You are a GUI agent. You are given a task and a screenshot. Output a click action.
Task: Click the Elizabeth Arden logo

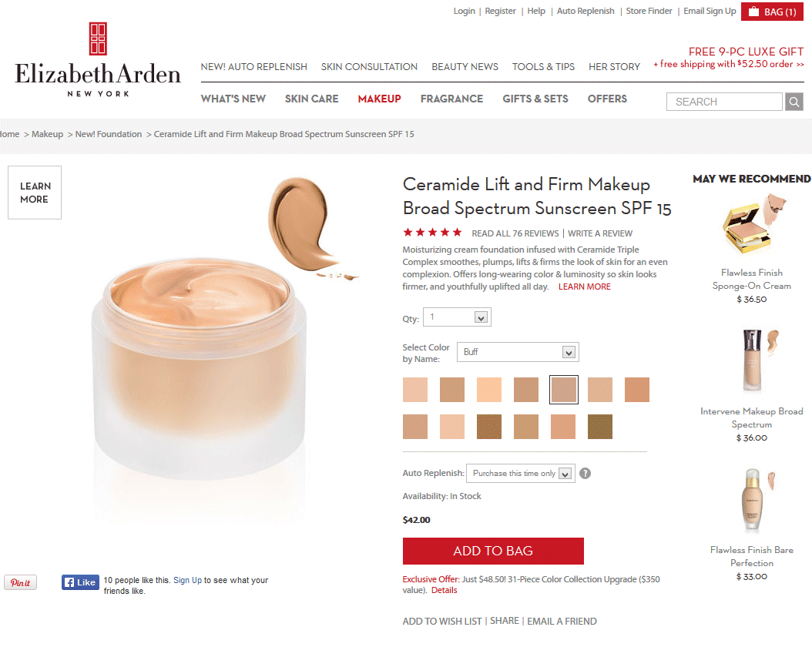pyautogui.click(x=98, y=60)
